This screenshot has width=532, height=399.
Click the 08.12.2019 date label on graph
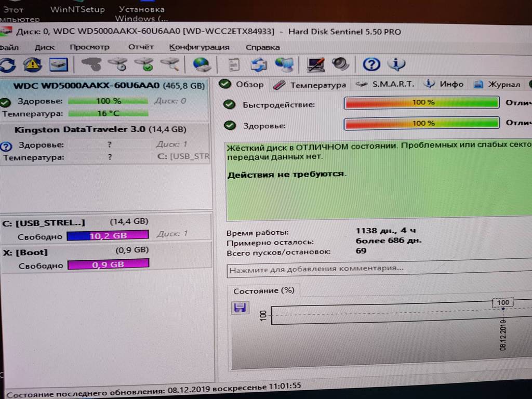point(503,335)
